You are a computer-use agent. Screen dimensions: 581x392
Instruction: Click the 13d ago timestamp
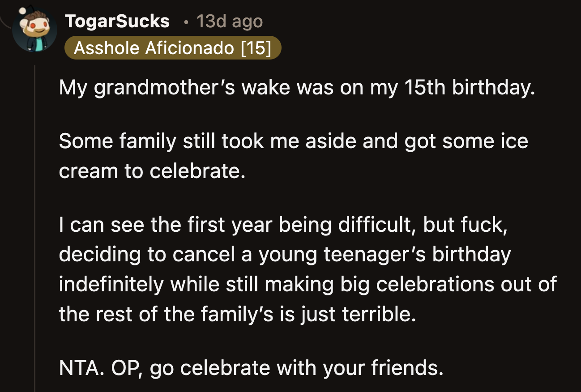click(229, 21)
